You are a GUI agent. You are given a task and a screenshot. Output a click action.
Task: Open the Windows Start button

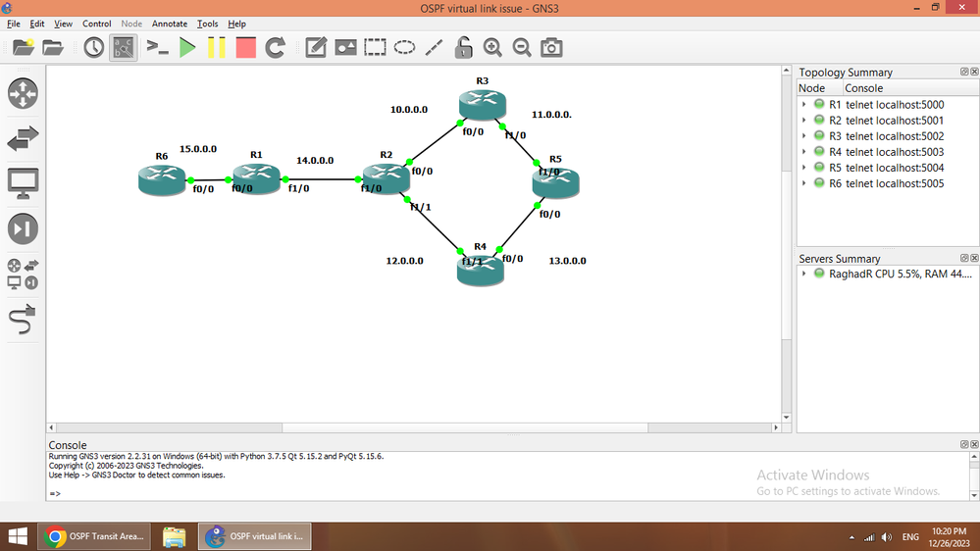click(x=18, y=536)
